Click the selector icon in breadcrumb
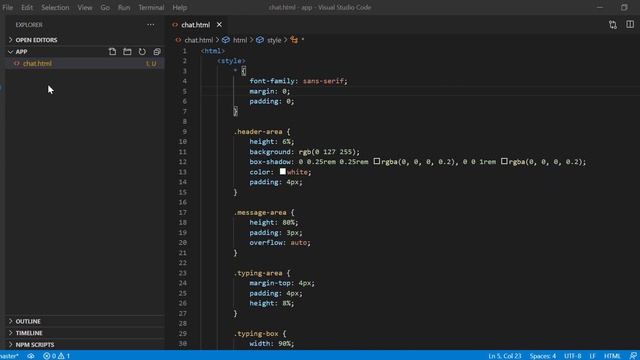The image size is (640, 360). point(294,40)
